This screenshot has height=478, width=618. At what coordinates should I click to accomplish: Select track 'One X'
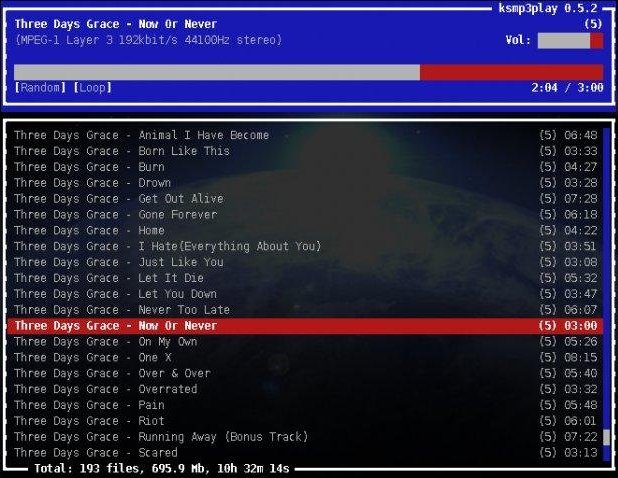[x=305, y=357]
